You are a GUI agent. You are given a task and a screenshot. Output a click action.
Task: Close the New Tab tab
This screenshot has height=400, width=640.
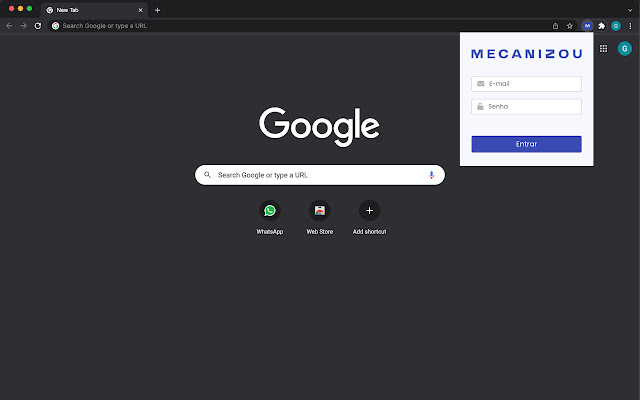pos(140,10)
